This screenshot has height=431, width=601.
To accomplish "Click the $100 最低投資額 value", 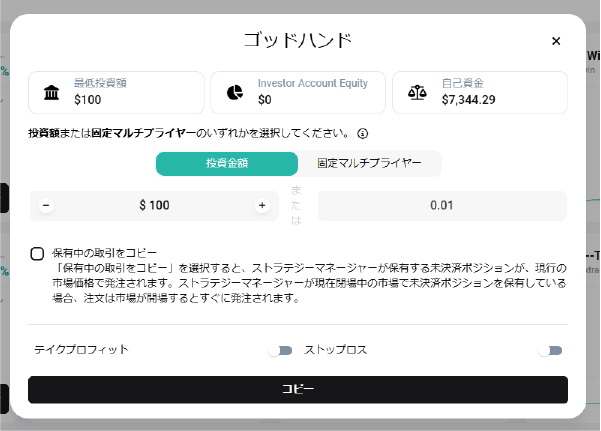I will (88, 100).
